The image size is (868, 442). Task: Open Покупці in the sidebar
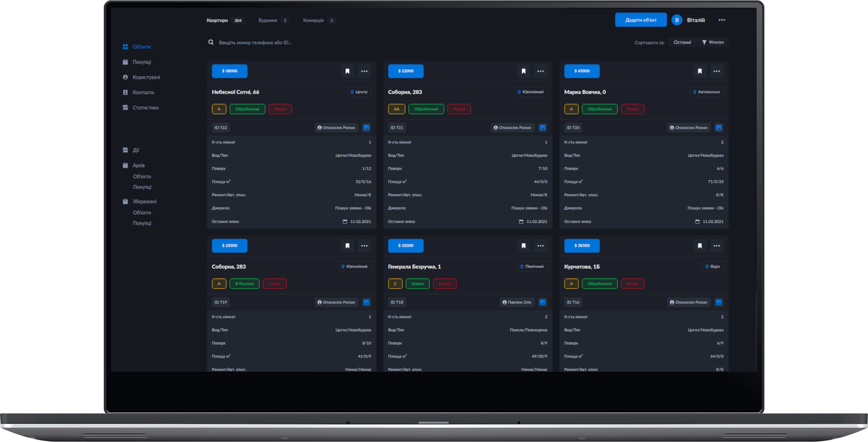(141, 62)
